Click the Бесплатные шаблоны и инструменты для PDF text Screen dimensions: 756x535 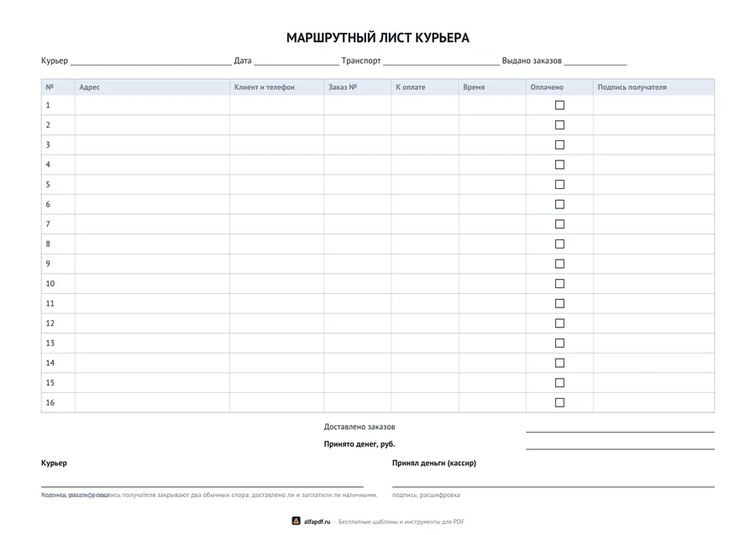(x=402, y=522)
